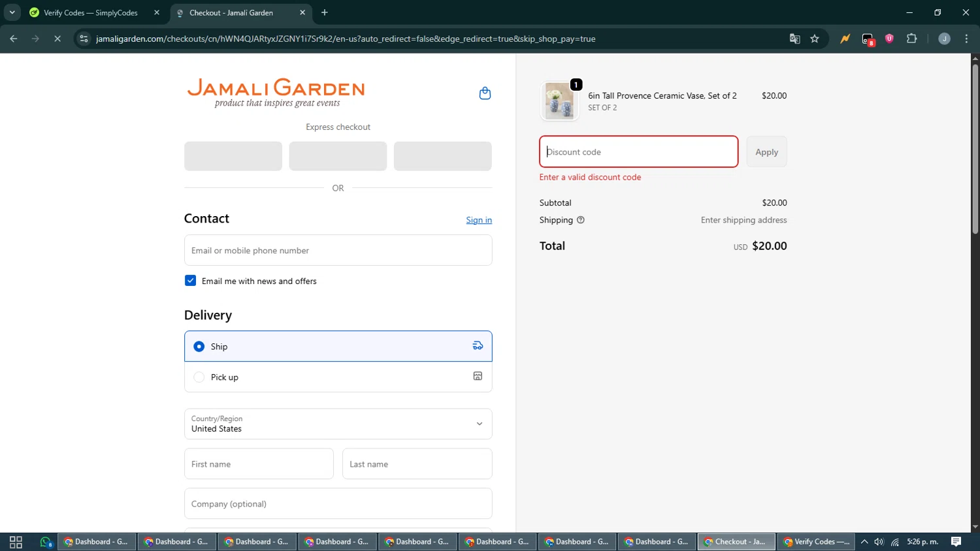Open the notification center icon
This screenshot has height=551, width=980.
(x=956, y=542)
